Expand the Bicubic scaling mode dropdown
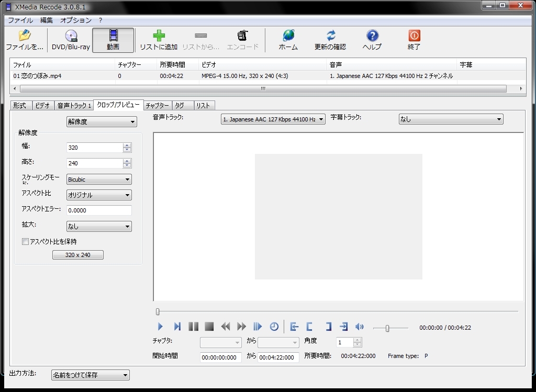Screen dimensions: 536x392 click(x=99, y=180)
